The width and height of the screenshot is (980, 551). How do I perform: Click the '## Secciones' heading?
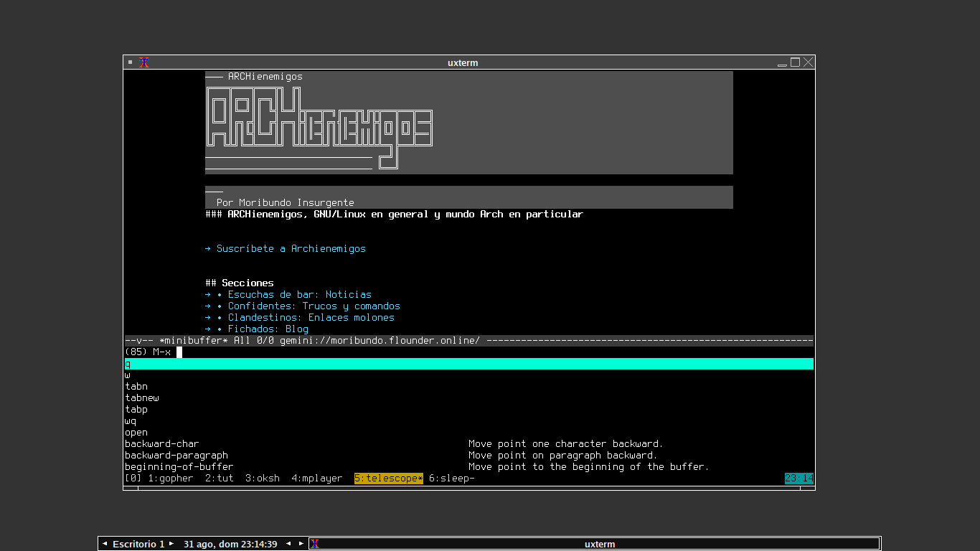point(240,283)
